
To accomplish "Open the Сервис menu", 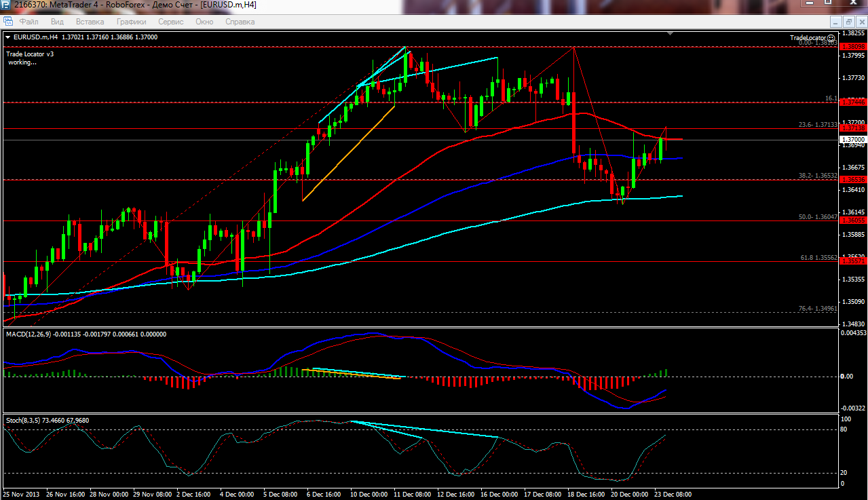I will point(171,22).
